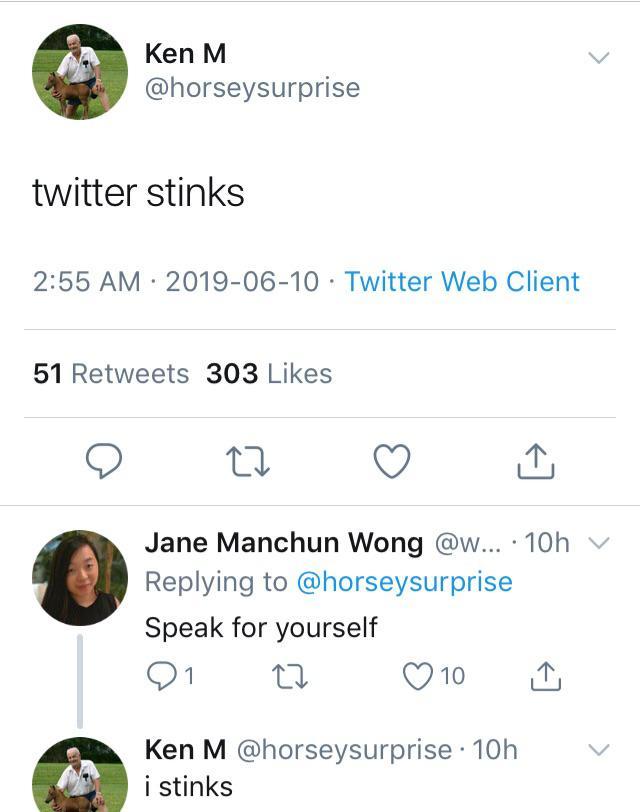Toggle retweet on the 'i stinks' reply thread
This screenshot has height=812, width=640.
292,676
